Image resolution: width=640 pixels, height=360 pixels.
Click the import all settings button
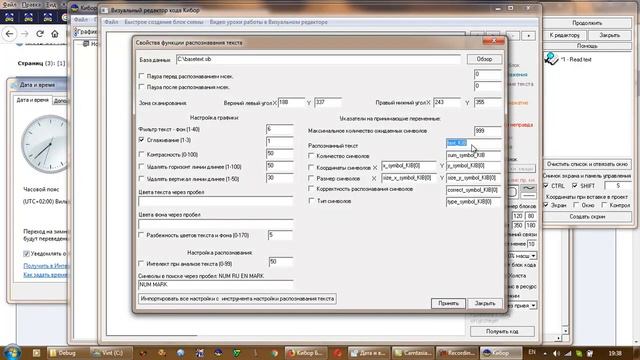[237, 299]
